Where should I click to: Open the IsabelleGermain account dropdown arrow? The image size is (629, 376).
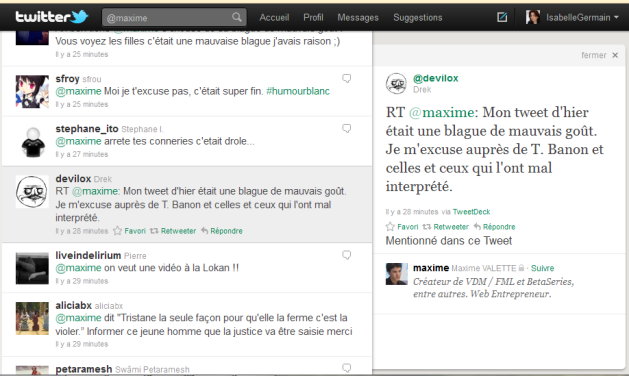tap(616, 18)
